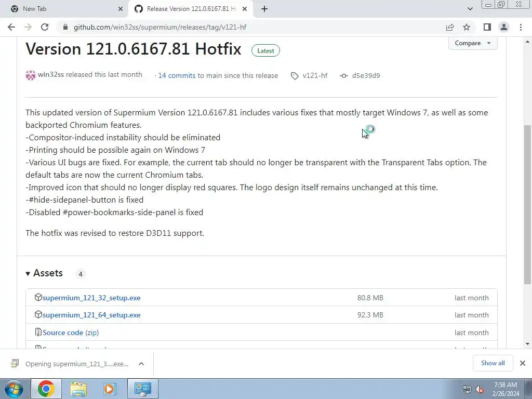Image resolution: width=532 pixels, height=399 pixels.
Task: Reload the GitHub release page
Action: 45,27
